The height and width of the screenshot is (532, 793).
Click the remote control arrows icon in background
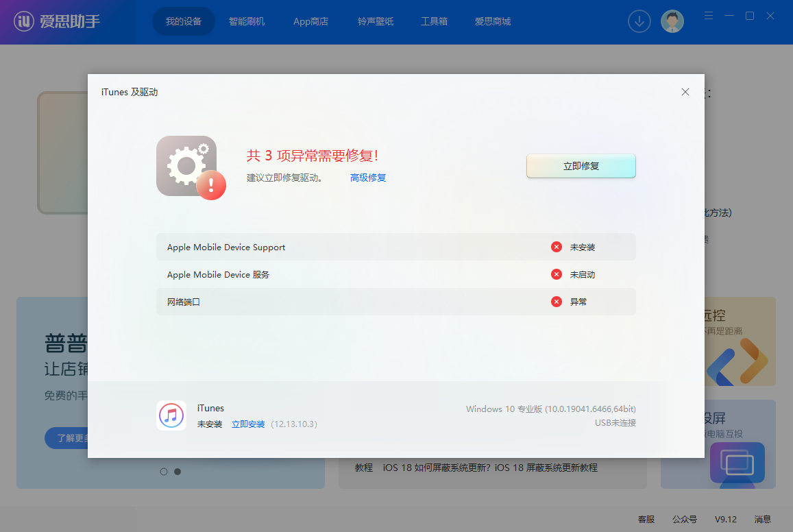tap(737, 361)
